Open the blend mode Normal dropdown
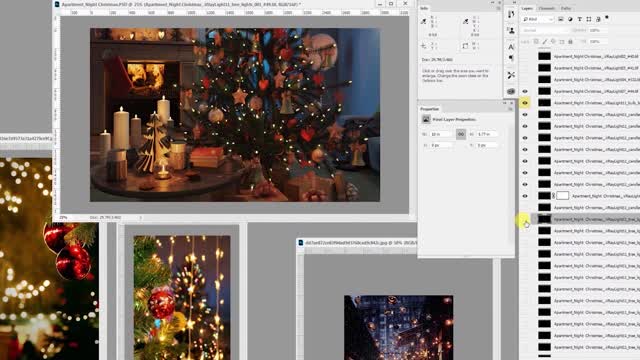The image size is (640, 360). pyautogui.click(x=545, y=30)
